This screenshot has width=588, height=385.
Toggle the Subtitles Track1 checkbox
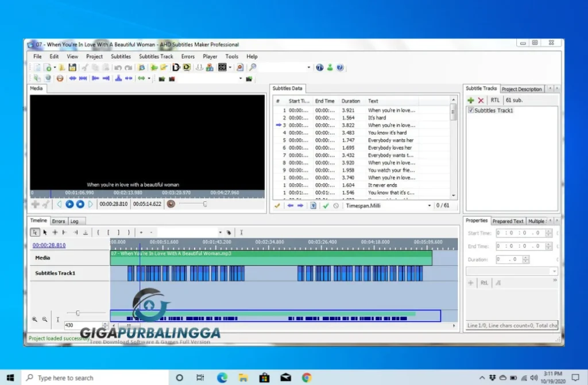click(471, 110)
